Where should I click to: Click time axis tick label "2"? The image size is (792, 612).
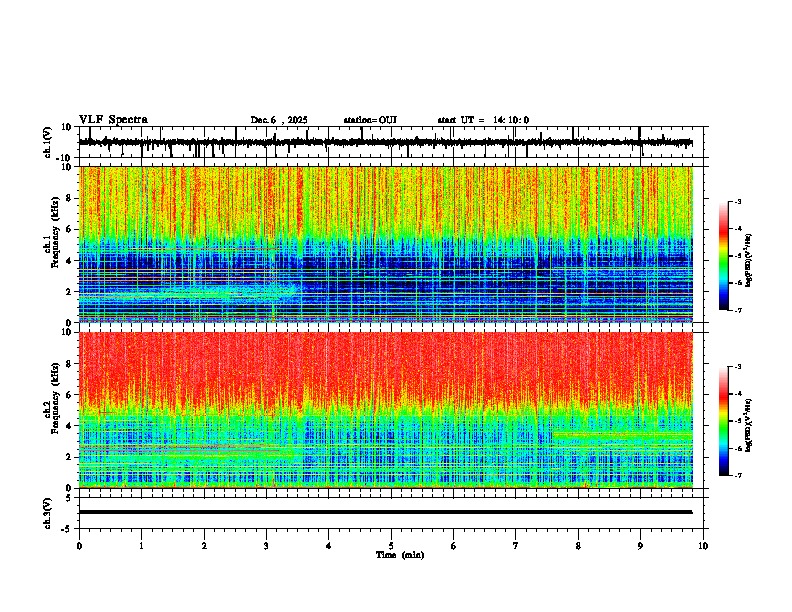[204, 546]
